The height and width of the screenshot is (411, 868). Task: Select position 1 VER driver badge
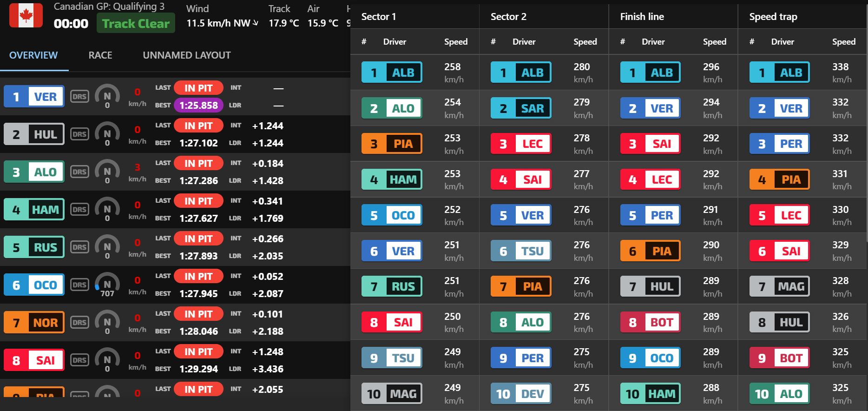point(34,97)
